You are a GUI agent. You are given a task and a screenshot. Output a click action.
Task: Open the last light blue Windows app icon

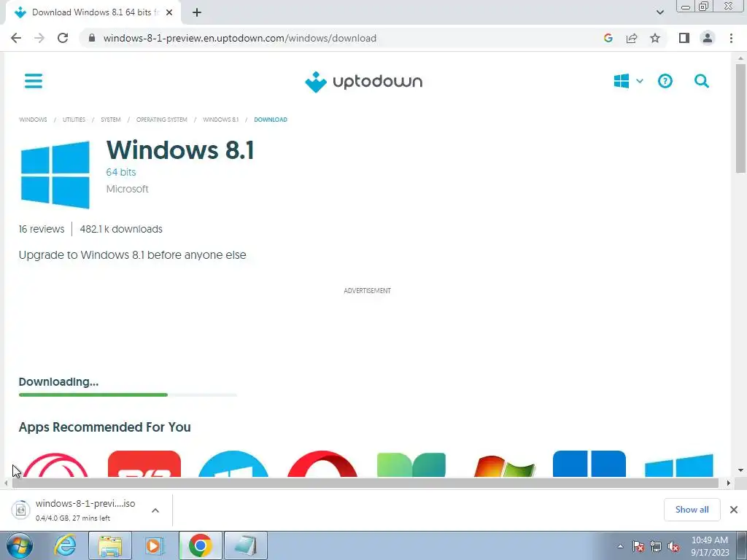679,465
